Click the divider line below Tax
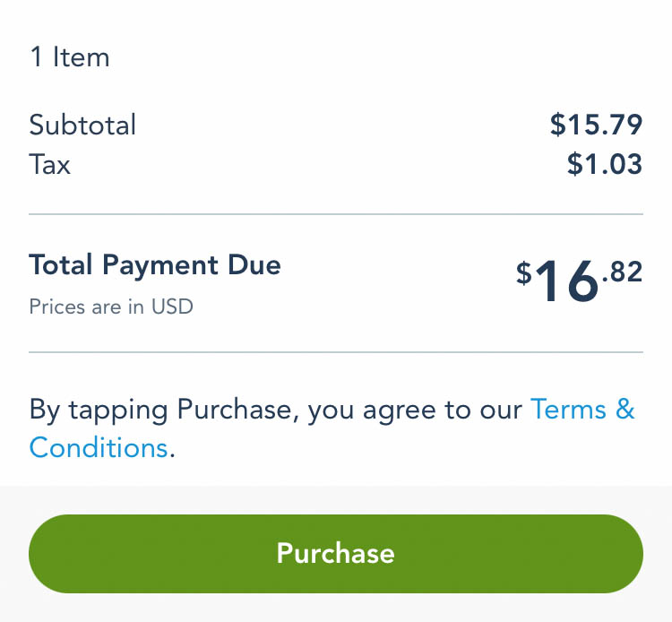 [x=336, y=214]
